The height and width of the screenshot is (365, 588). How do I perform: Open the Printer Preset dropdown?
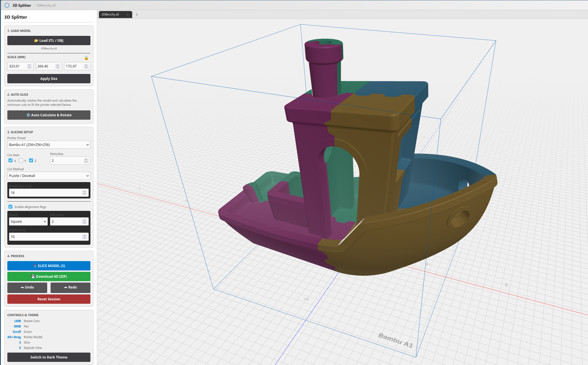(x=49, y=145)
